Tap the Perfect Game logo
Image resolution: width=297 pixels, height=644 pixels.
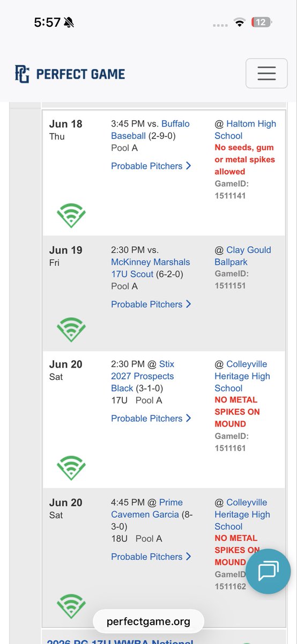click(x=70, y=74)
